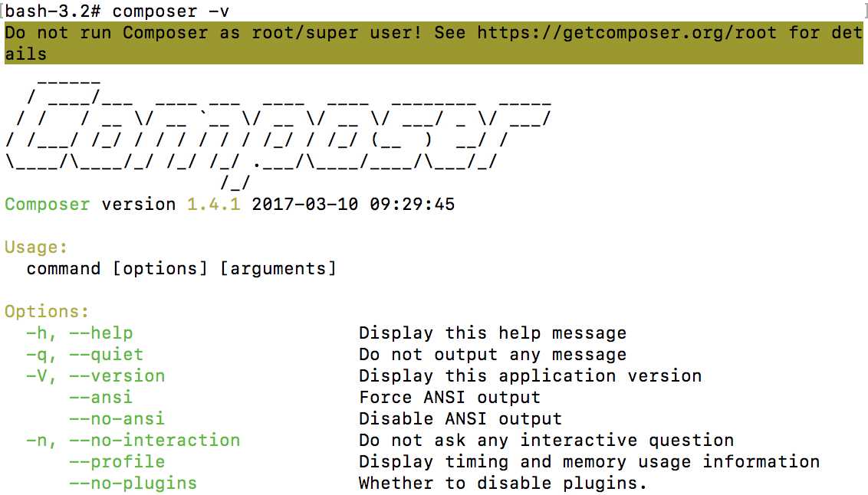Click the "-h," short option flag
The image size is (868, 495).
pos(41,333)
